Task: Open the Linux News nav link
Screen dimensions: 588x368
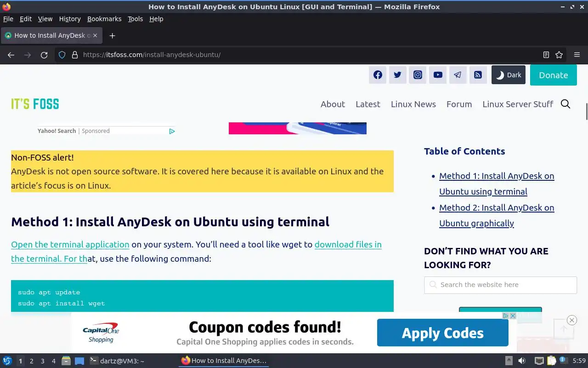Action: [x=413, y=104]
